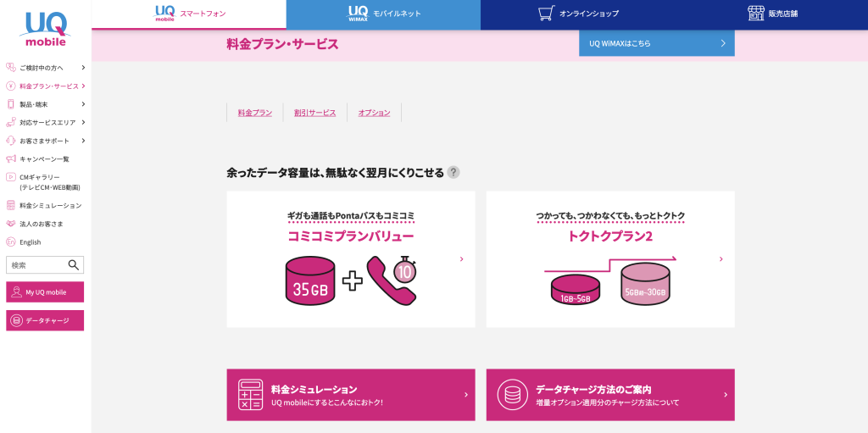This screenshot has height=433, width=868.
Task: Click the 料金プラン・サービス page heading
Action: click(282, 44)
